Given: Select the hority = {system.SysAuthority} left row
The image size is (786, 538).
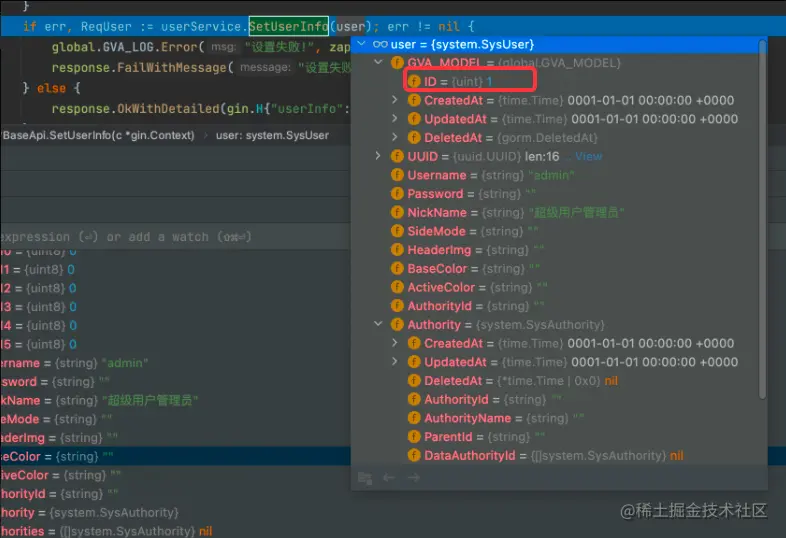Looking at the screenshot, I should (x=175, y=512).
